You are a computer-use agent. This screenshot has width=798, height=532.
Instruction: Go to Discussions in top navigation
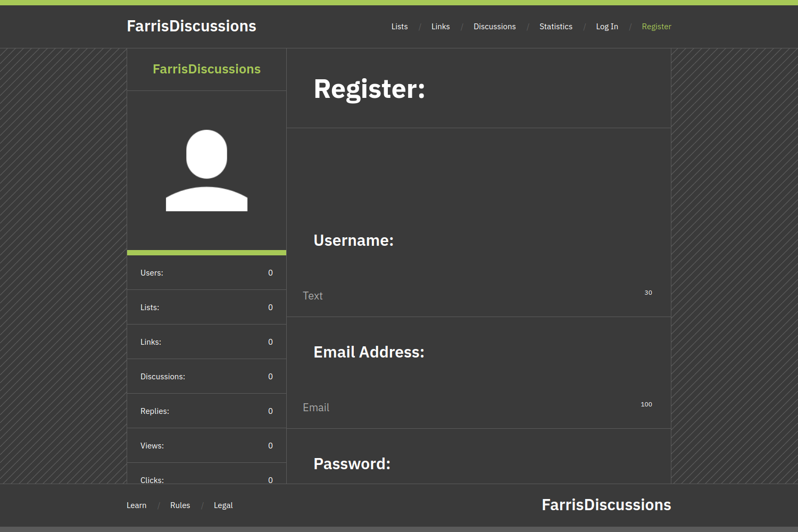[x=495, y=27]
